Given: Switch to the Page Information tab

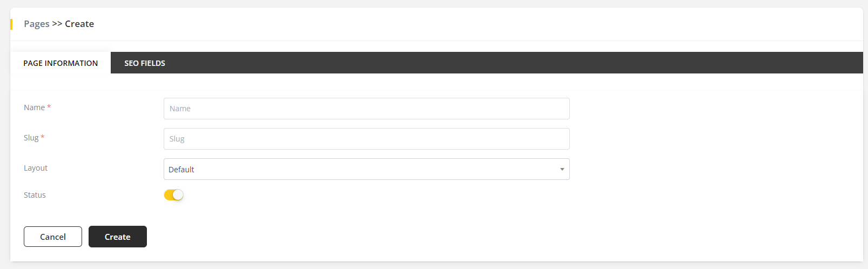Looking at the screenshot, I should click(60, 63).
